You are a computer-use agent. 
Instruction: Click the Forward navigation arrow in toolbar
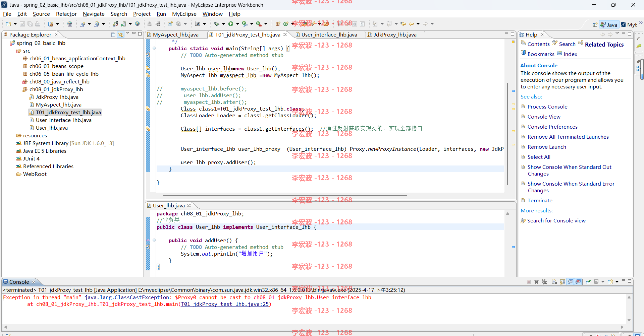tap(425, 24)
